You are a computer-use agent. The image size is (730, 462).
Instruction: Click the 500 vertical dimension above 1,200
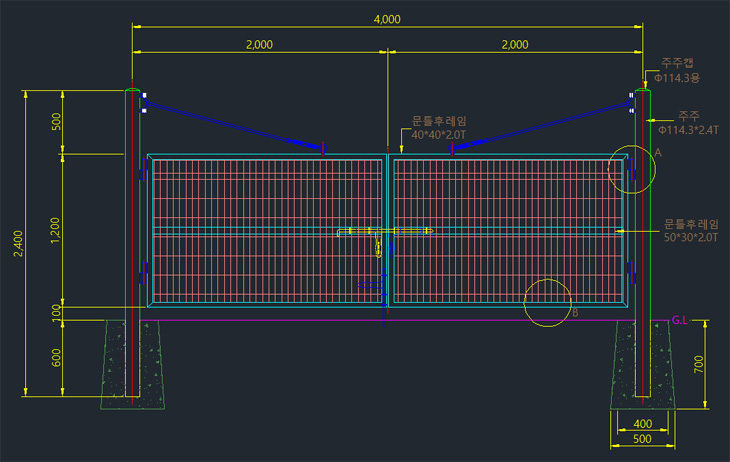pos(55,122)
